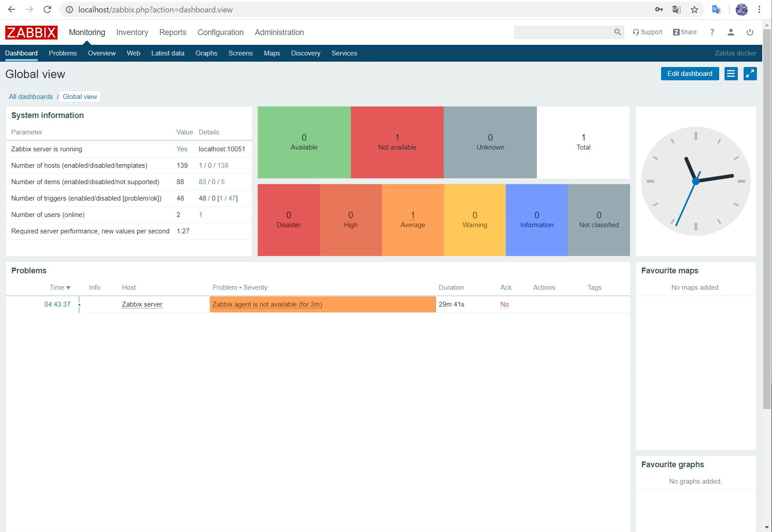Switch to the Problems tab
Viewport: 772px width, 532px height.
pyautogui.click(x=63, y=53)
